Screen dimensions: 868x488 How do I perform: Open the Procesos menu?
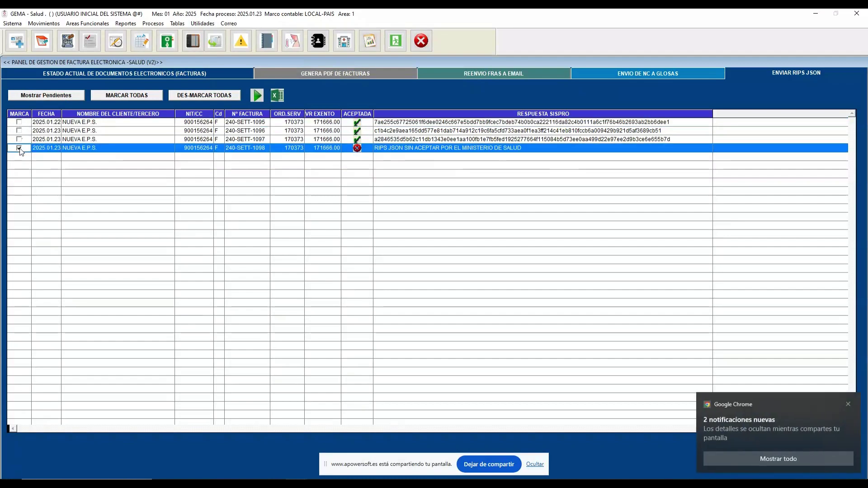click(x=153, y=23)
